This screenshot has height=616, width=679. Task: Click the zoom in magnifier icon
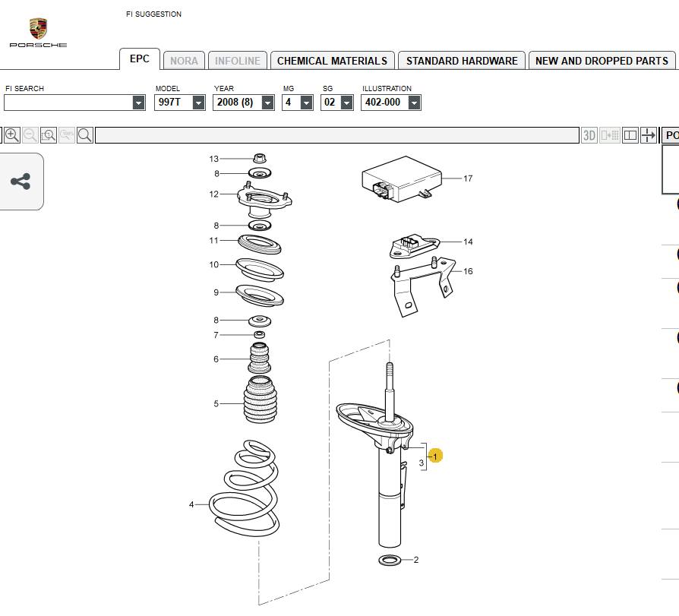[12, 135]
